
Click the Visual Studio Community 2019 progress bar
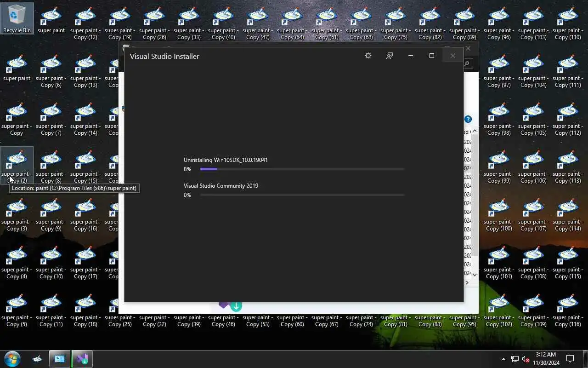tap(302, 195)
